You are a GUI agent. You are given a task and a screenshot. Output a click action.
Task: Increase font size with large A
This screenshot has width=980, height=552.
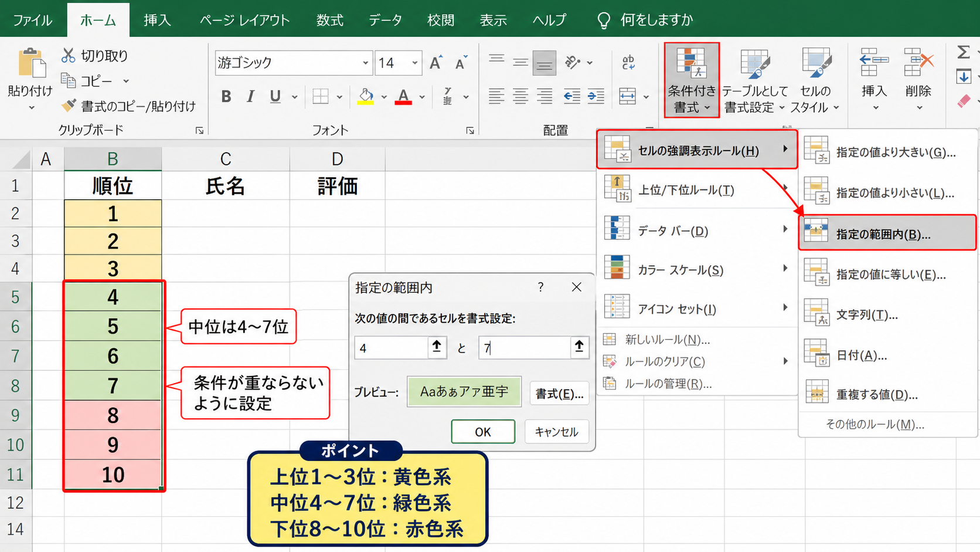(x=435, y=63)
